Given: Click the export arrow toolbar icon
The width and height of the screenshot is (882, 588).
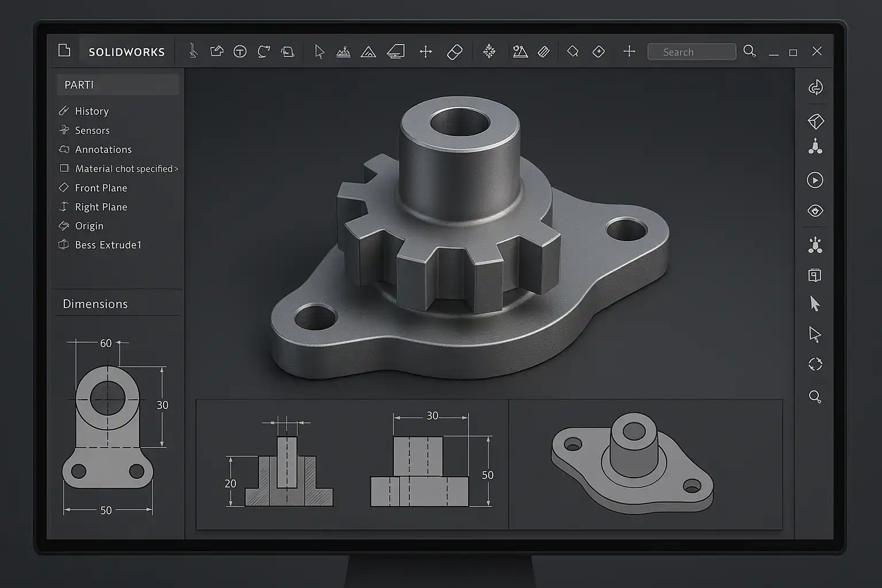Looking at the screenshot, I should point(216,52).
